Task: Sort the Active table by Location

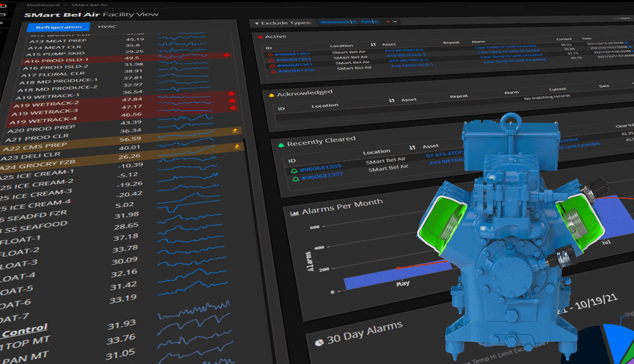Action: [x=341, y=46]
